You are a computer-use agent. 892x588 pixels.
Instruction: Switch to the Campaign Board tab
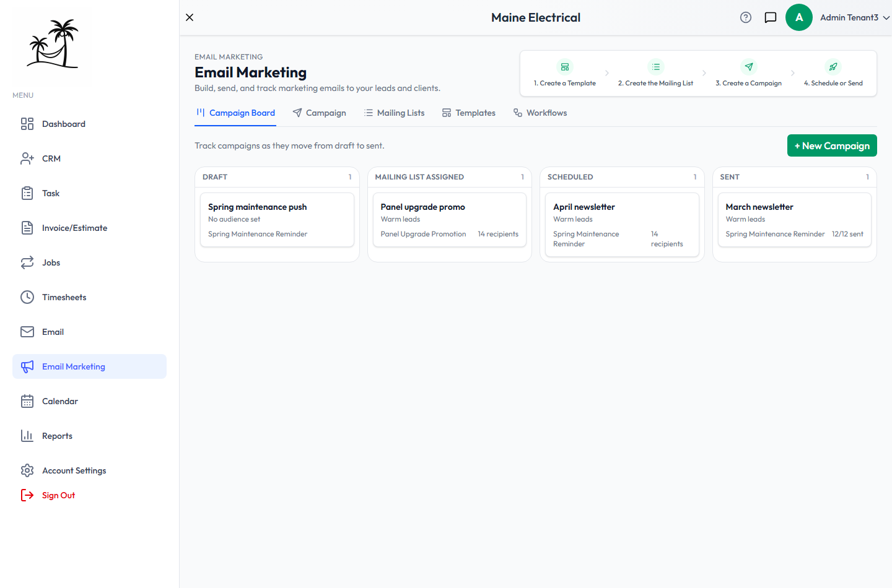pos(235,113)
